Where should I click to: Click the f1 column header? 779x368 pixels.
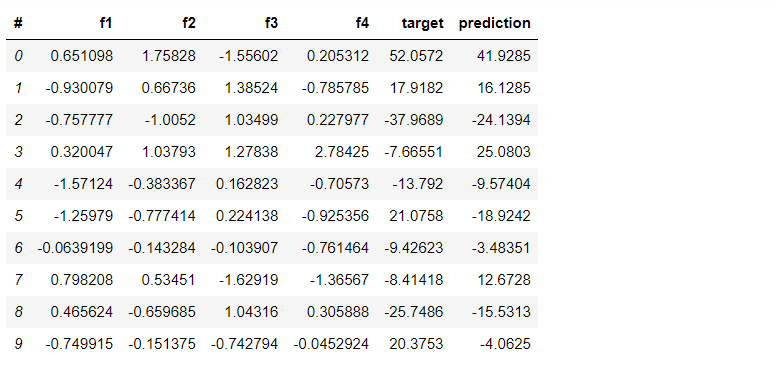[x=106, y=23]
